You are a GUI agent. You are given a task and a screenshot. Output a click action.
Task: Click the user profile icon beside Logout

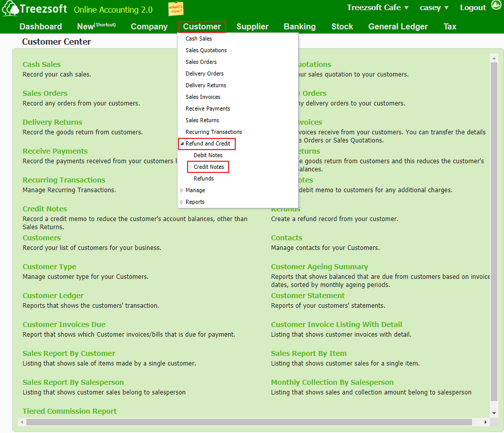pyautogui.click(x=495, y=7)
